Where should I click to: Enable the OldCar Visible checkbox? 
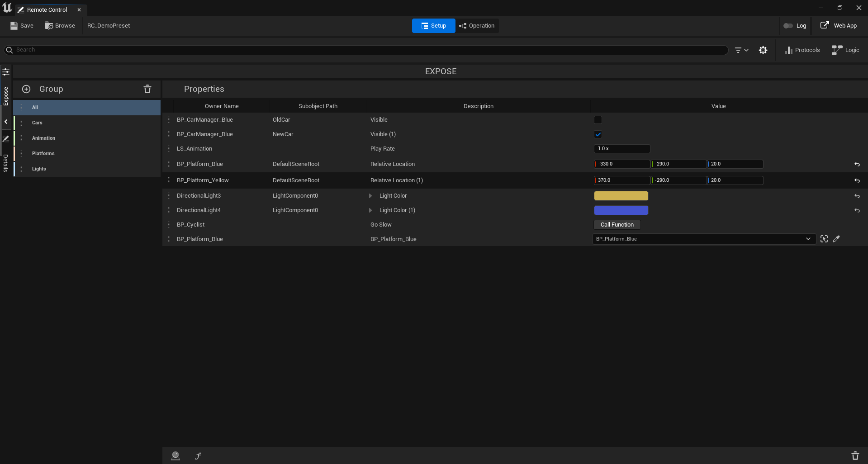(598, 120)
